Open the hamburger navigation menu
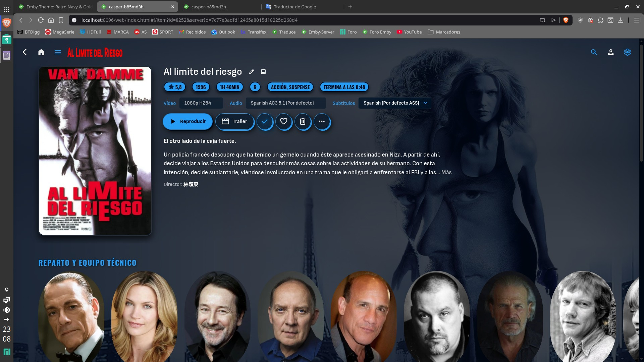Image resolution: width=644 pixels, height=362 pixels. tap(58, 52)
